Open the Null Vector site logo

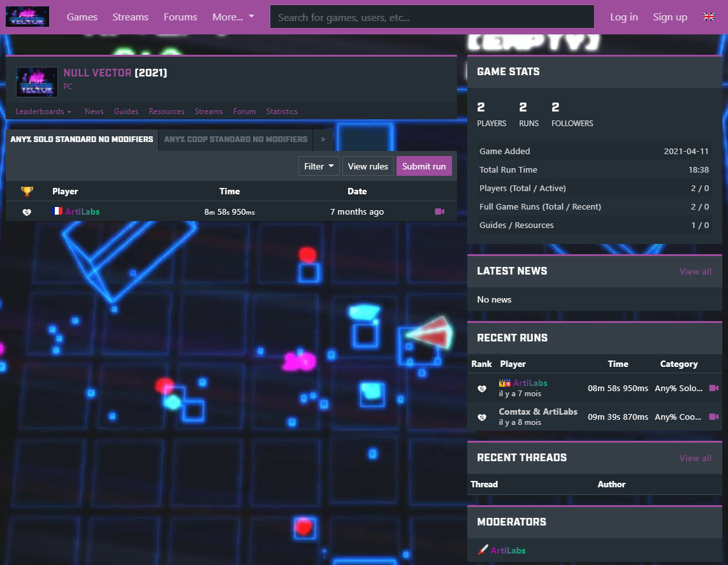click(x=27, y=17)
